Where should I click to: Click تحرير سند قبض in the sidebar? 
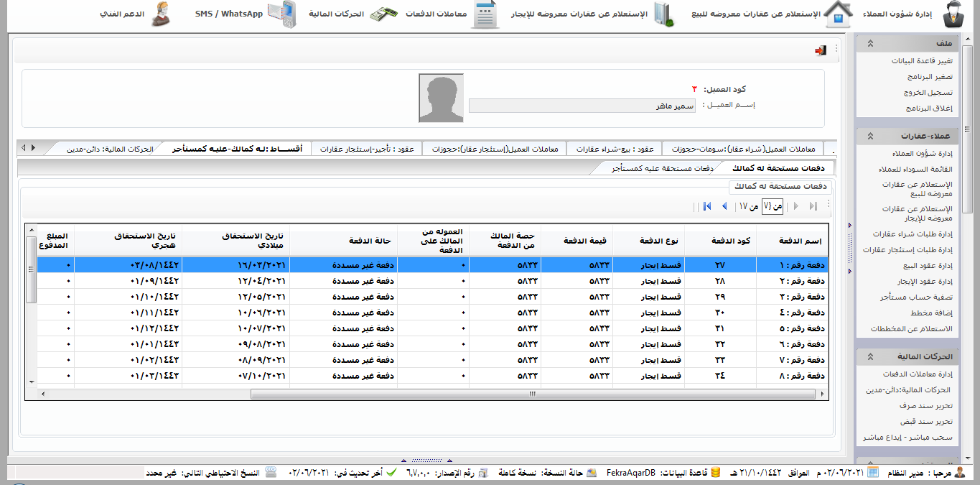click(x=930, y=422)
